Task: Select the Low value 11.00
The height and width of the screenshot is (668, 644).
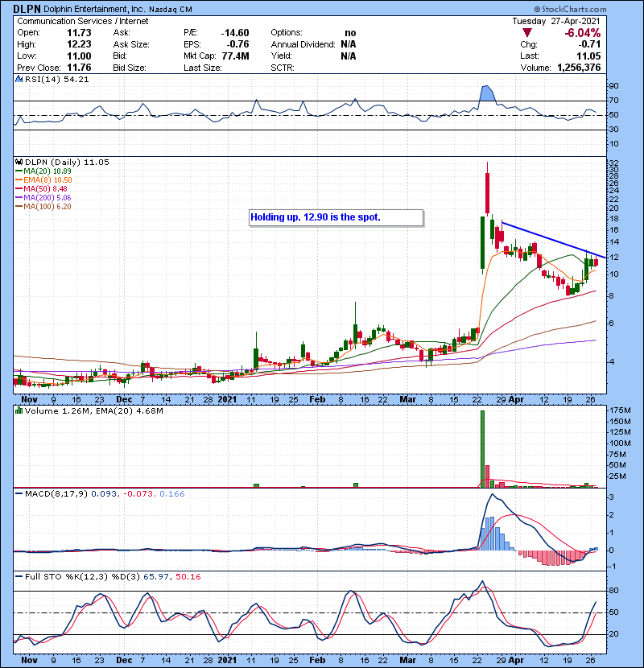Action: point(79,56)
